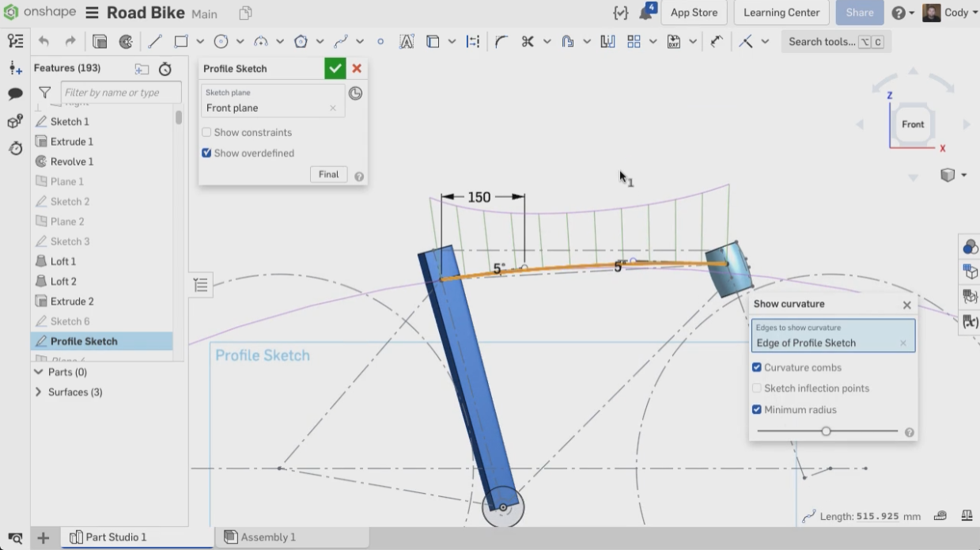
Task: Open the polygon tool dropdown arrow
Action: (320, 42)
